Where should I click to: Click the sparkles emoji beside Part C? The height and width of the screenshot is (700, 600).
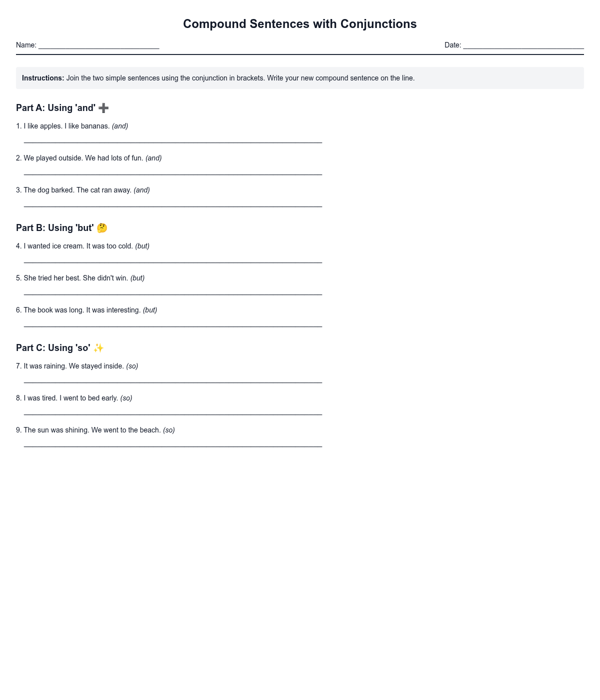pyautogui.click(x=98, y=348)
